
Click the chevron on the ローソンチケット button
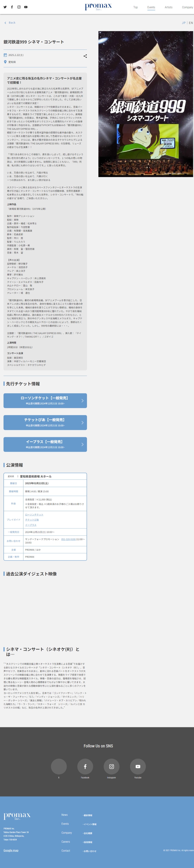click(82, 401)
